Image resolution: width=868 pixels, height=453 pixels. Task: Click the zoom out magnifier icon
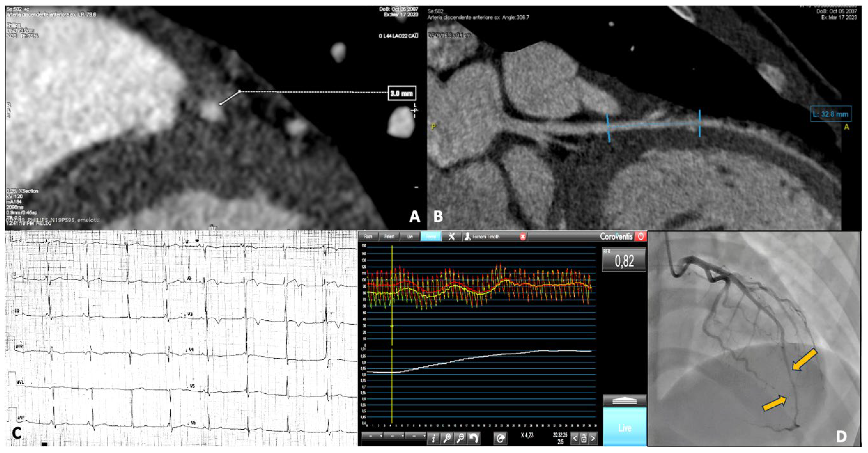click(460, 438)
